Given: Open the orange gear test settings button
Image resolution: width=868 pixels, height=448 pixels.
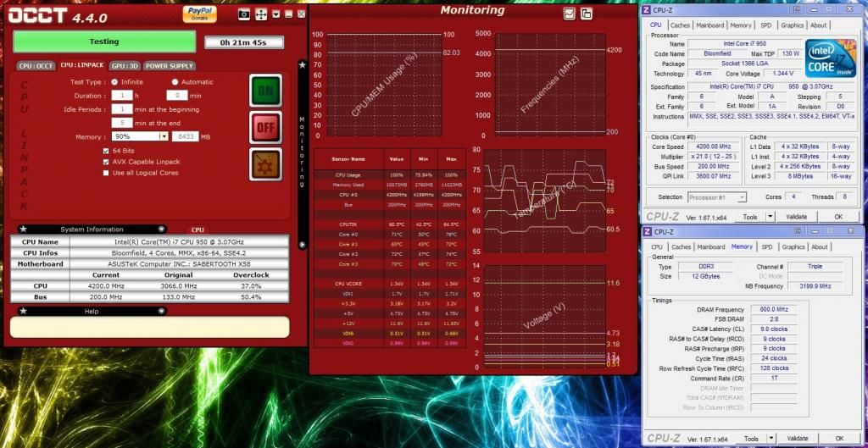Looking at the screenshot, I should click(265, 164).
